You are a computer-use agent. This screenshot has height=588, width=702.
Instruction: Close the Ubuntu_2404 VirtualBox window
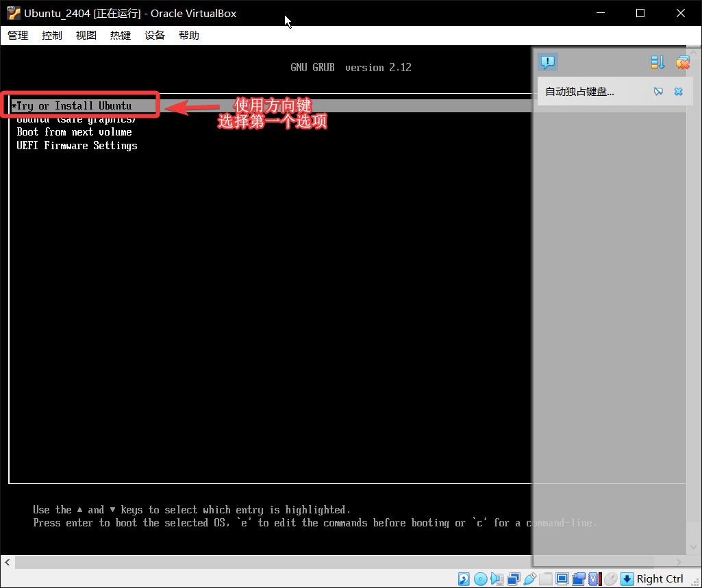point(681,13)
